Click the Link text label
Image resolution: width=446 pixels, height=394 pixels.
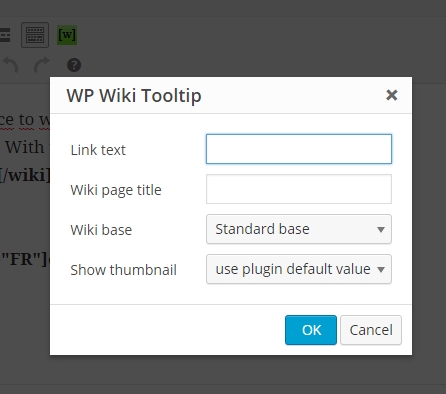(x=98, y=150)
